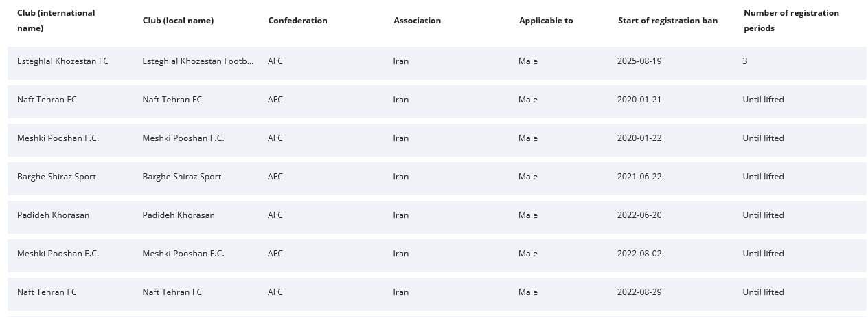Click the 2020-01-22 ban date
This screenshot has width=868, height=317.
pyautogui.click(x=639, y=138)
